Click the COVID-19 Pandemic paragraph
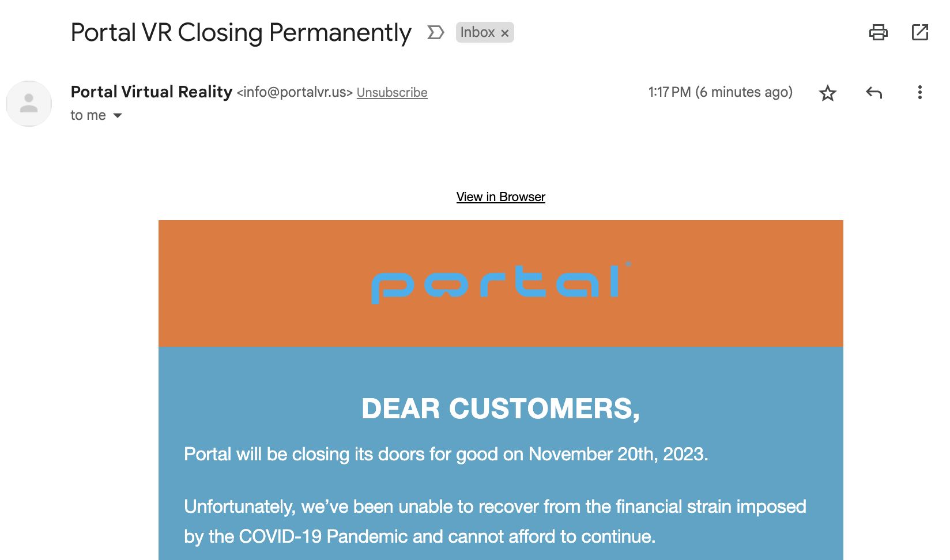This screenshot has width=950, height=560. tap(495, 521)
